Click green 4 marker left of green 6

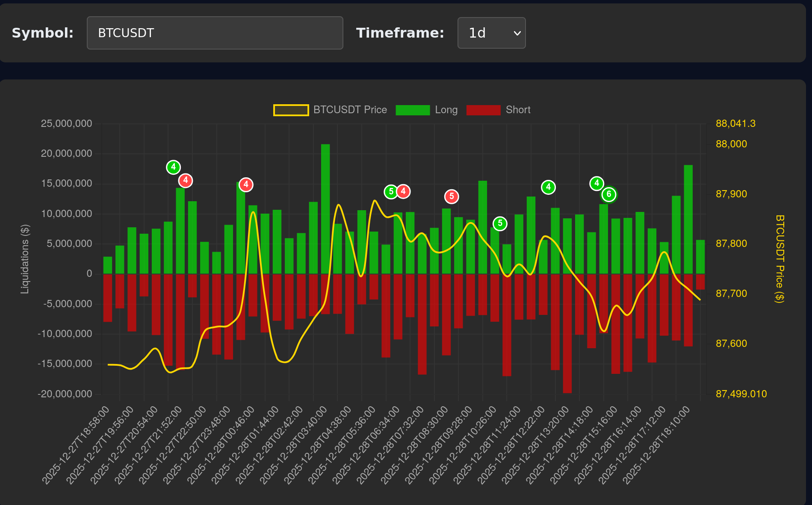596,184
